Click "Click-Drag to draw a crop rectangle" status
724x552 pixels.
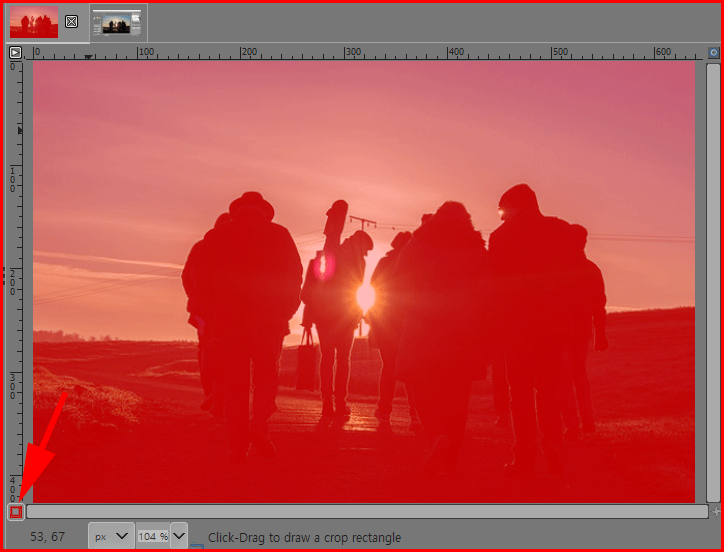coord(304,538)
